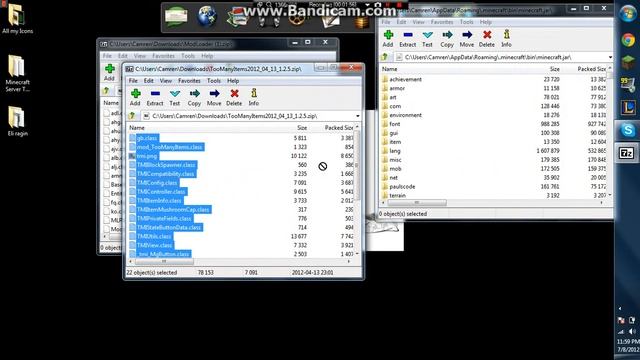Open Skype from the sidebar
The image size is (640, 360).
(x=628, y=130)
